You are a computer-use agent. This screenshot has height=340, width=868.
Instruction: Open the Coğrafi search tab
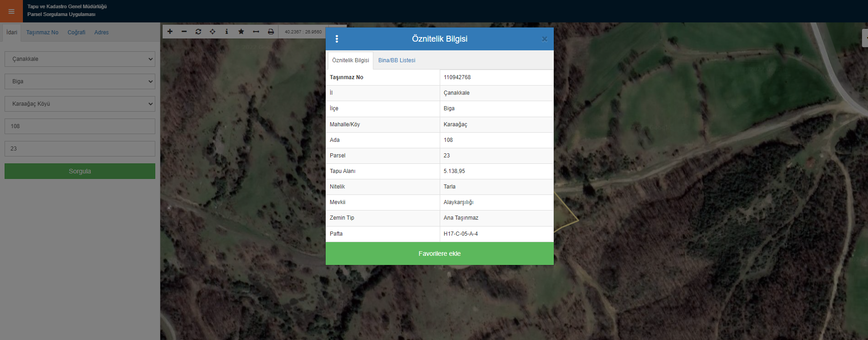(76, 32)
